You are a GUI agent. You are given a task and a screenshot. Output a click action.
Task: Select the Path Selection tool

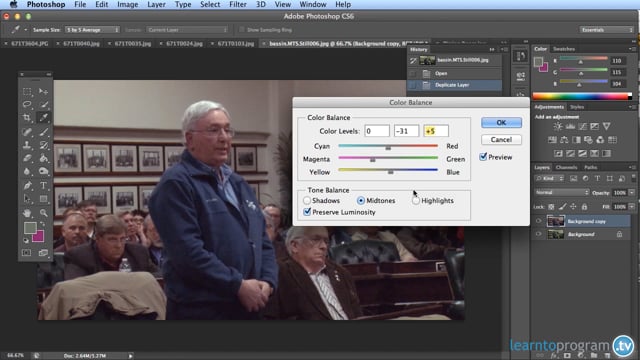pyautogui.click(x=27, y=199)
